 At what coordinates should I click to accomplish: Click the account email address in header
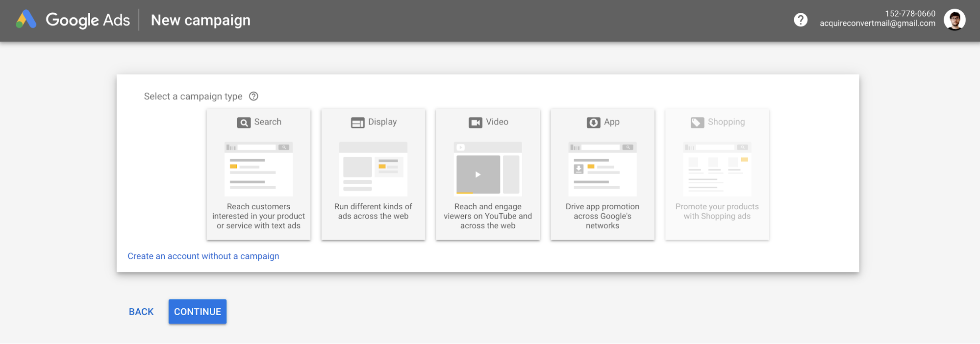pyautogui.click(x=877, y=24)
